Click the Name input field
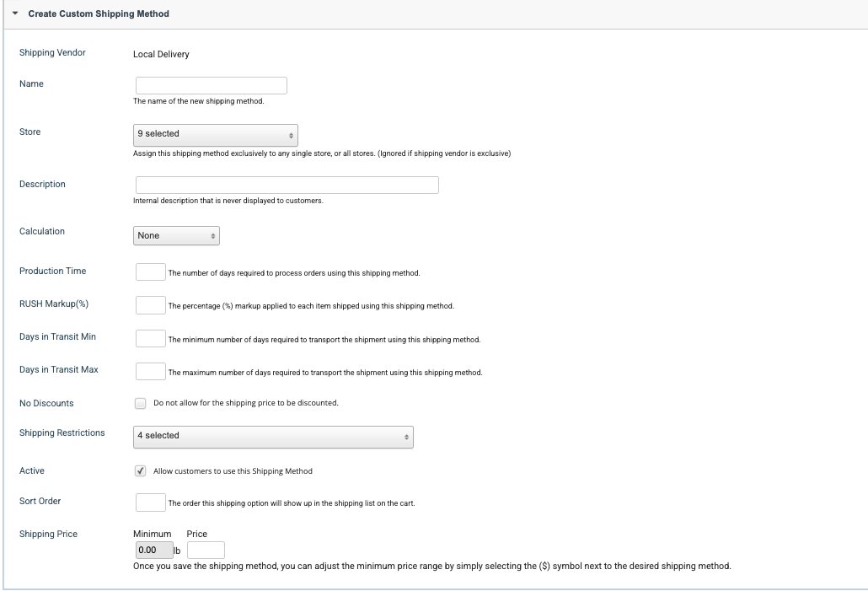Viewport: 868px width, 591px height. coord(212,85)
